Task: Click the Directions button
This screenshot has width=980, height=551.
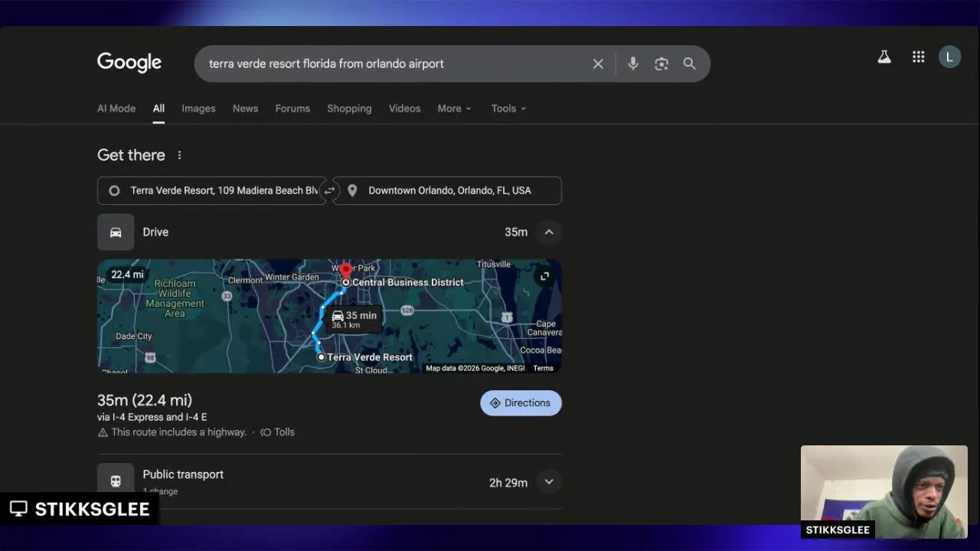Action: [x=521, y=403]
